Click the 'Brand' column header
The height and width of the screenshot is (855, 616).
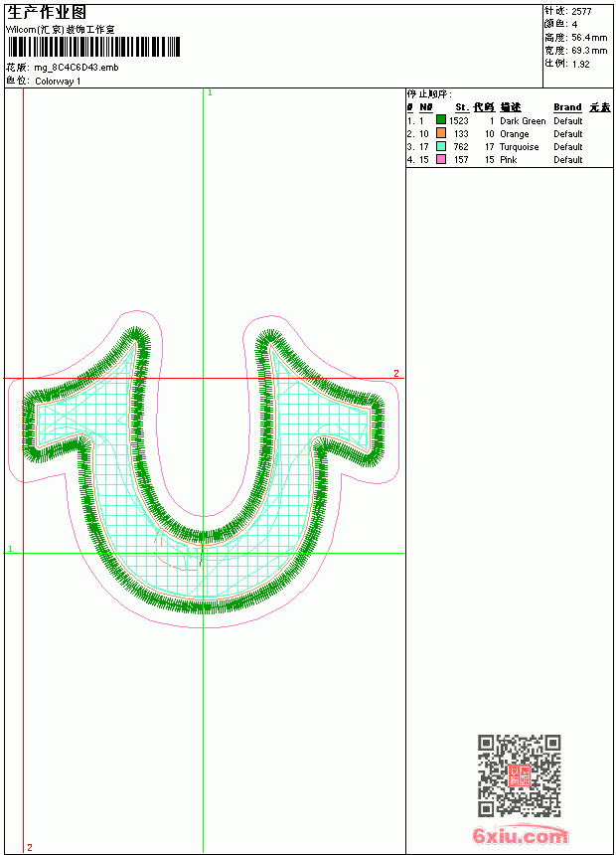coord(567,107)
